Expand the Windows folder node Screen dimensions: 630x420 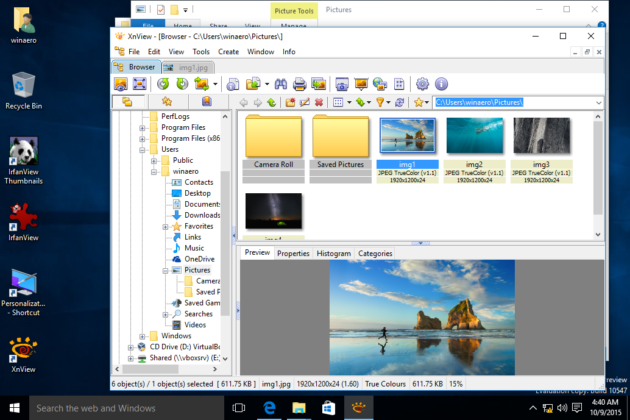[142, 336]
